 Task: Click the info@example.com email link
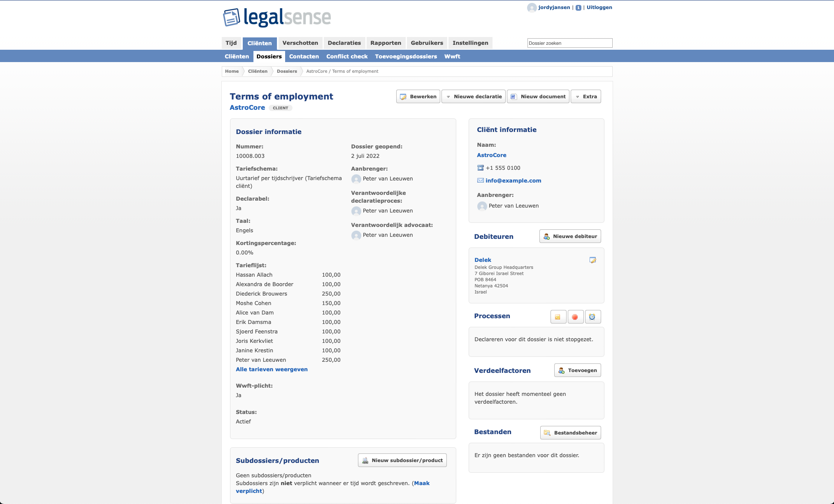click(x=513, y=181)
